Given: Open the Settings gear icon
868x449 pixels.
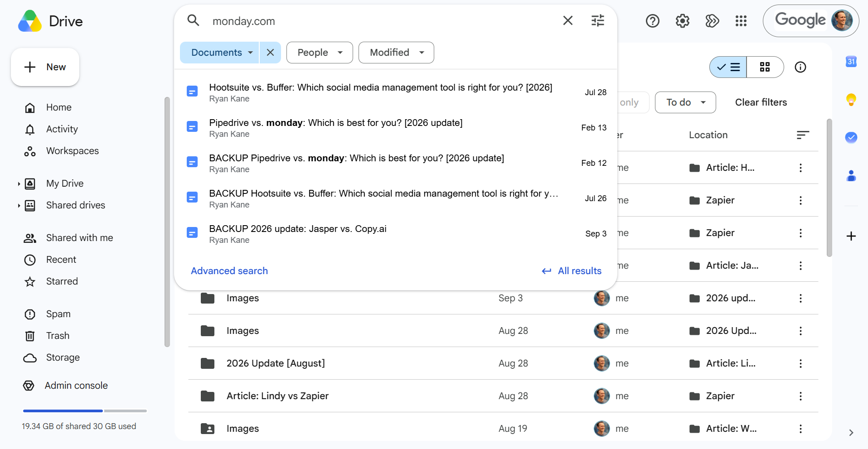Looking at the screenshot, I should click(x=683, y=21).
